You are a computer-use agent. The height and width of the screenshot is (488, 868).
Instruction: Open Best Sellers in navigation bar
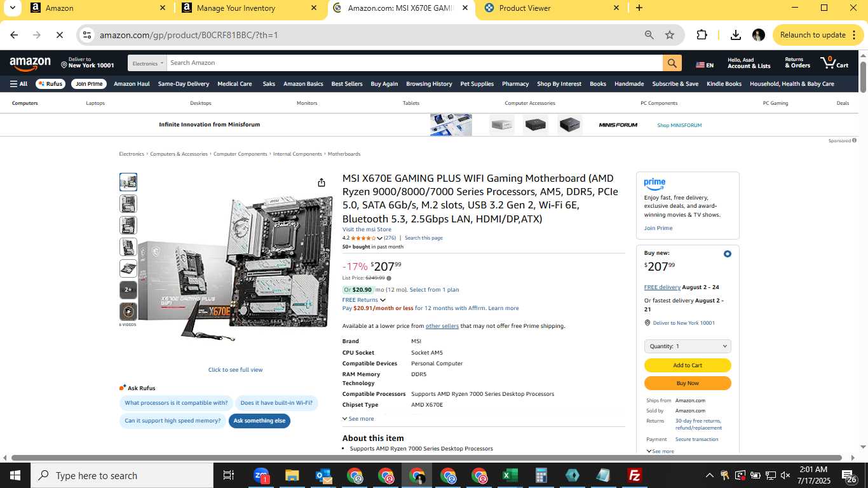point(347,84)
